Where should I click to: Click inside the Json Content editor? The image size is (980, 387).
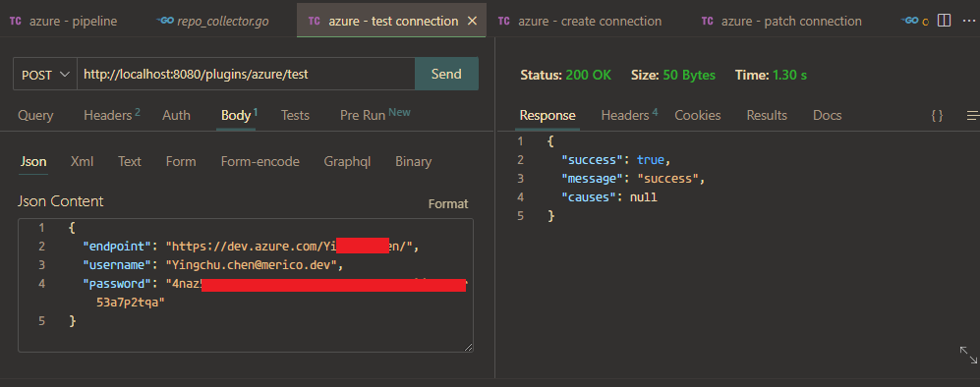[246, 285]
